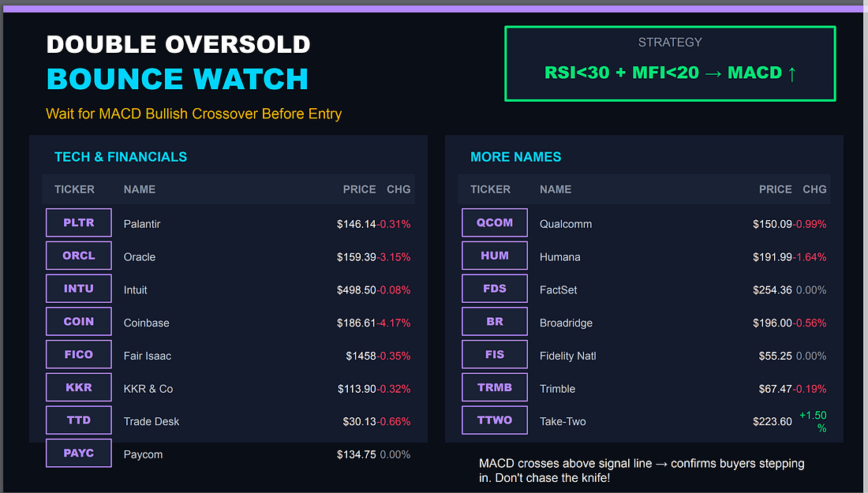
Task: Open the TTD ticker badge
Action: [79, 420]
